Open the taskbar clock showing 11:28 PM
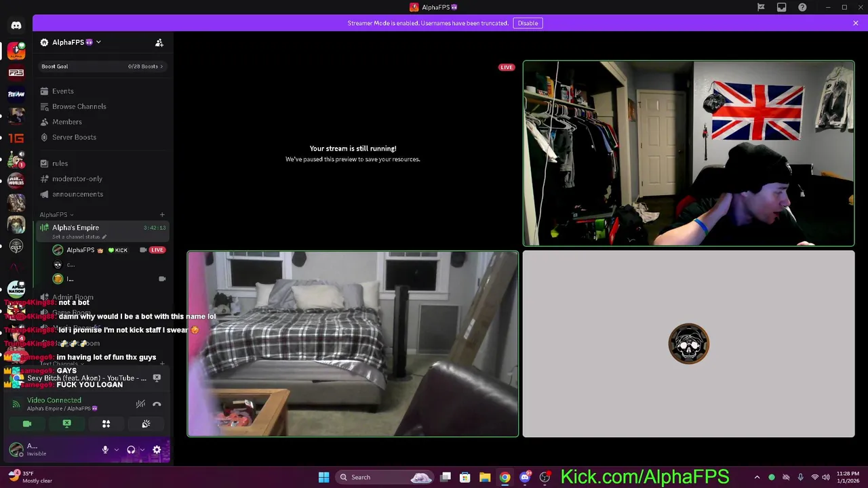This screenshot has width=868, height=488. 847,477
